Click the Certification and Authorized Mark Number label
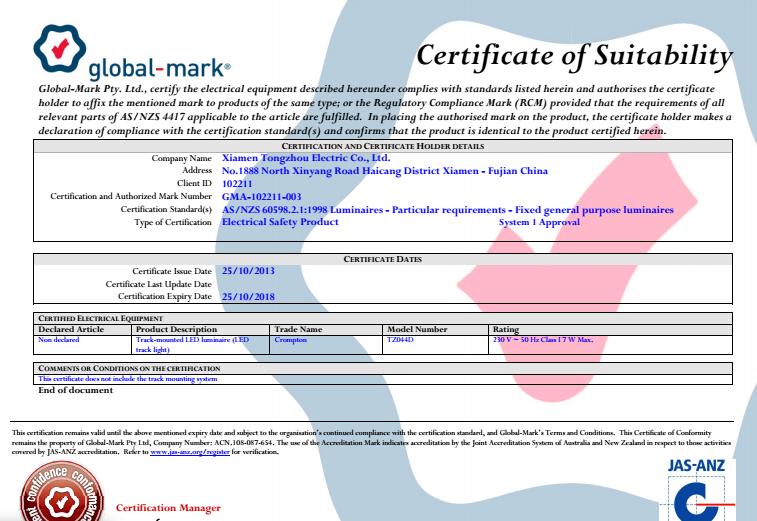 tap(131, 196)
